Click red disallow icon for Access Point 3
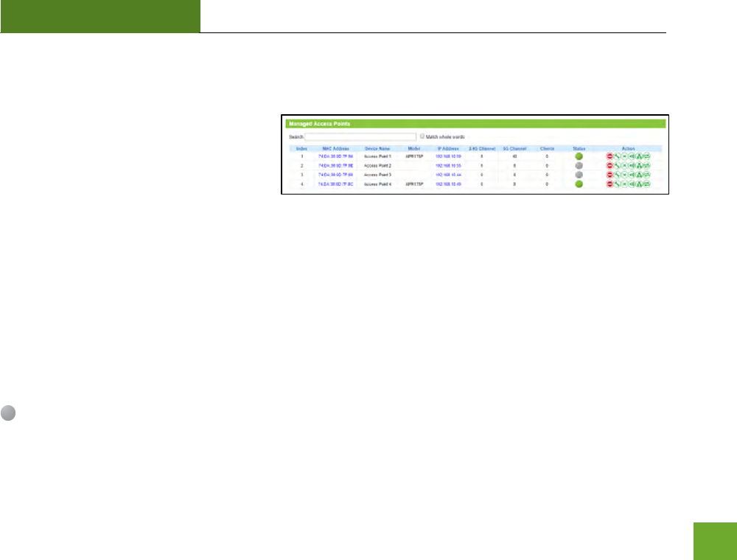The height and width of the screenshot is (560, 737). point(609,175)
